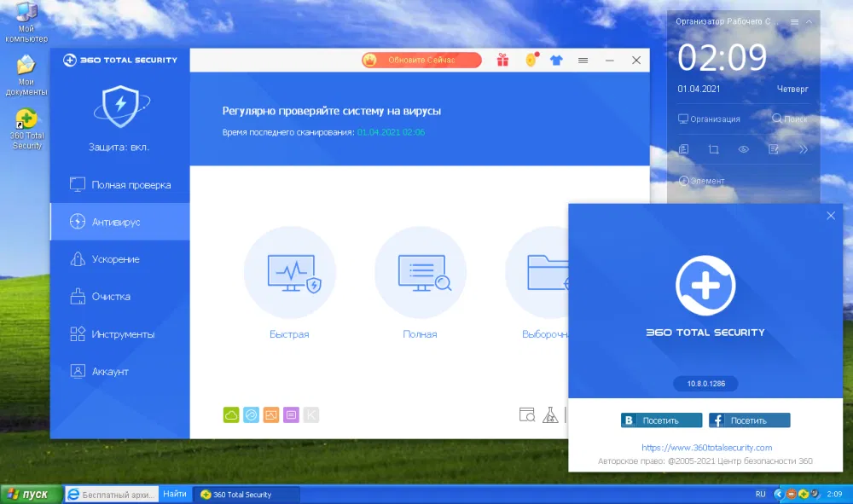Click the 360 logo in window title
853x504 pixels.
click(120, 60)
